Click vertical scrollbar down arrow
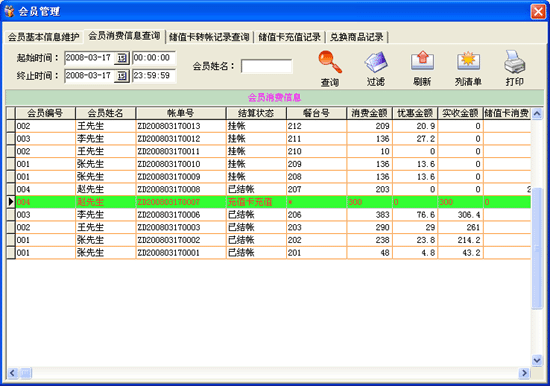Screen dimensions: 550x386 537,360
